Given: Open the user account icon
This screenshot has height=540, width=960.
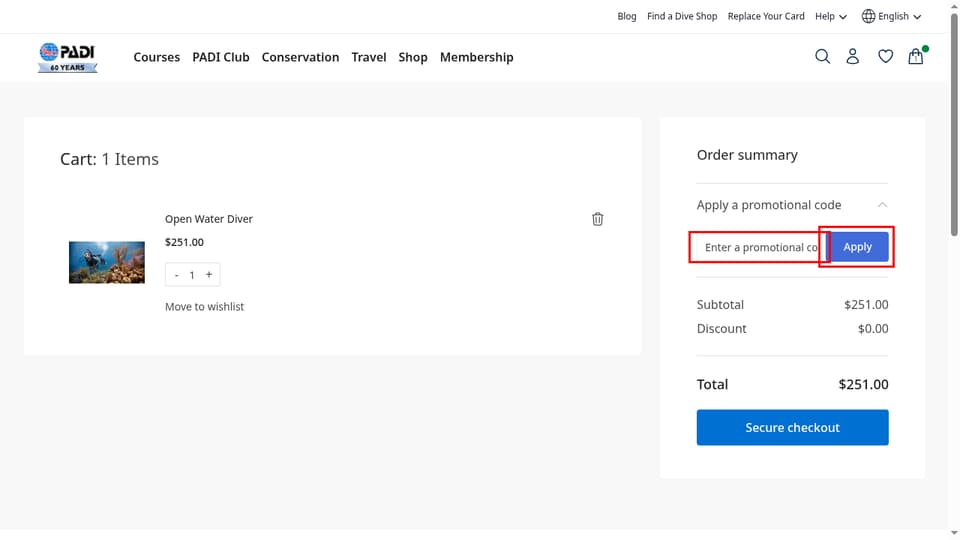Looking at the screenshot, I should click(852, 56).
